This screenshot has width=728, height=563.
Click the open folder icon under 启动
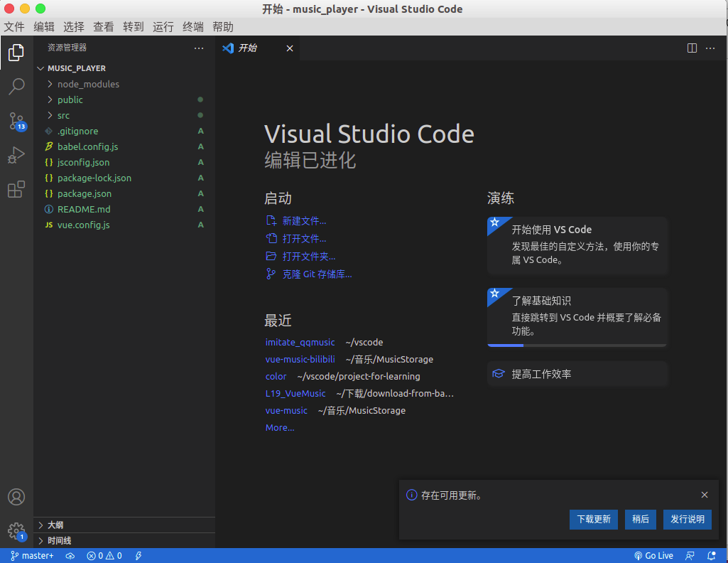point(271,256)
